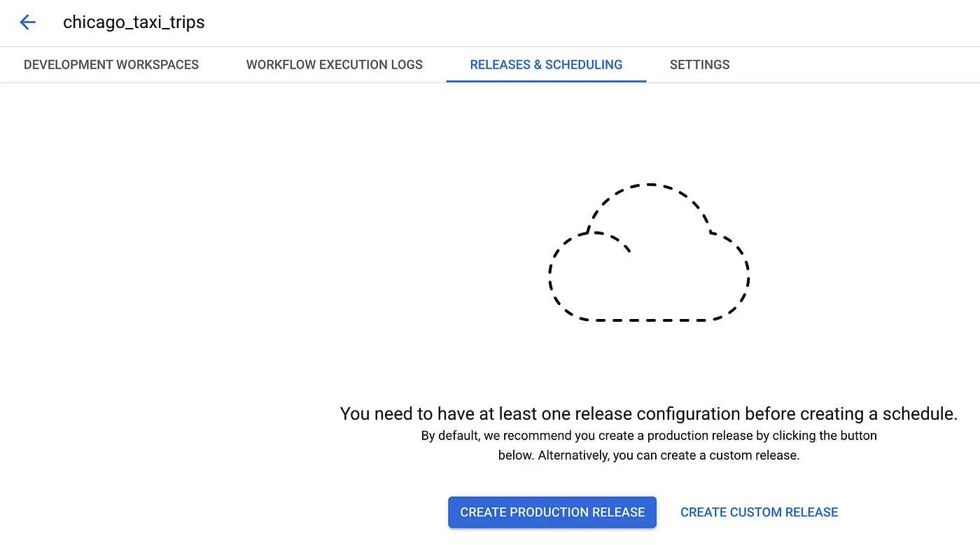Viewport: 980px width, 545px height.
Task: Click the chicago_taxi_trips repository title
Action: [134, 22]
